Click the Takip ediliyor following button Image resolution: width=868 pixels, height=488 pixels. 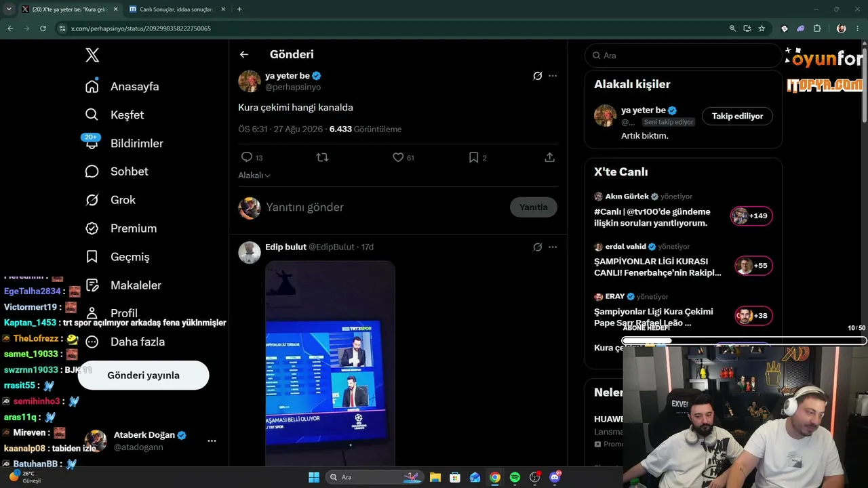(737, 116)
